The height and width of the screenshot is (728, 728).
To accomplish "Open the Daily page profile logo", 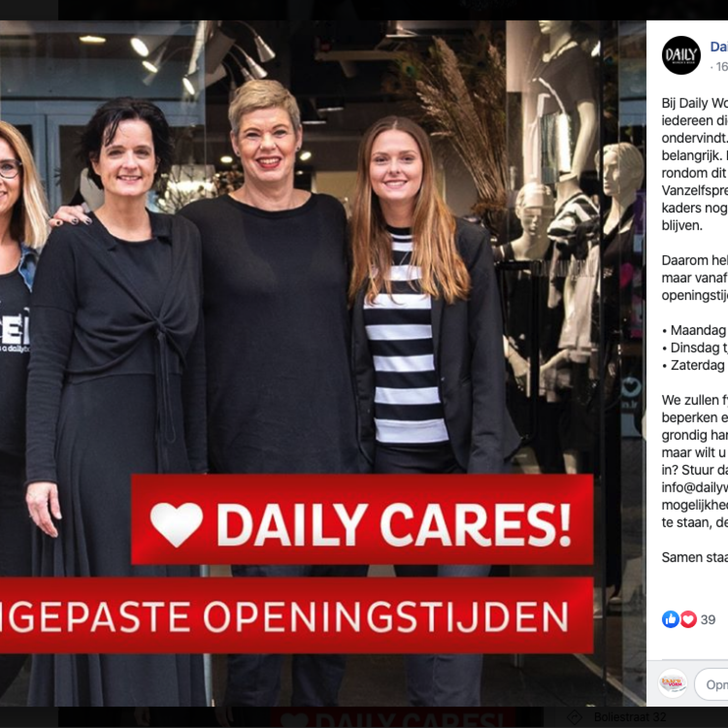I will coord(681,55).
